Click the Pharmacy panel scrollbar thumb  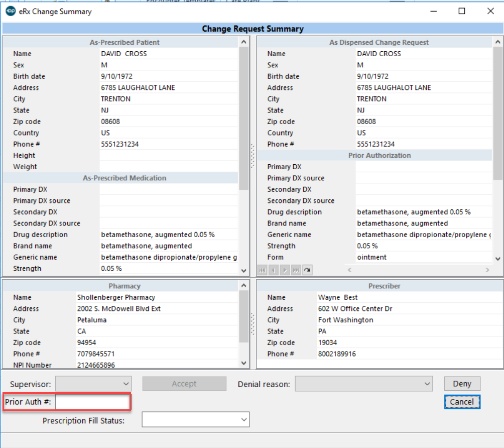(244, 316)
